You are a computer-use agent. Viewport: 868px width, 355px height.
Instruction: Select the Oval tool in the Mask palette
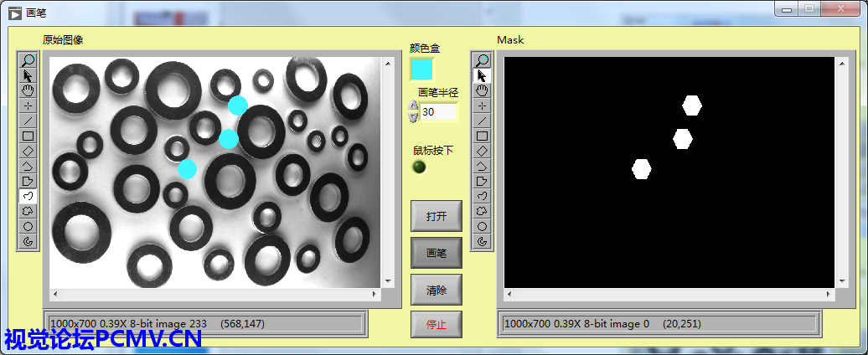click(x=482, y=226)
